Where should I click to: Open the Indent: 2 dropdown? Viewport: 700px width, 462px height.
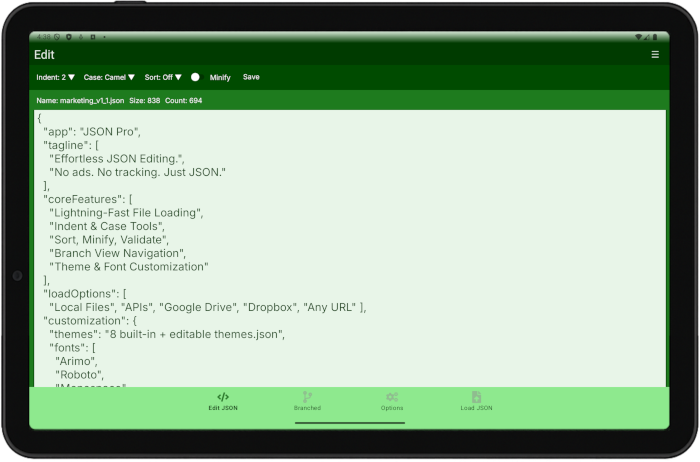click(55, 77)
